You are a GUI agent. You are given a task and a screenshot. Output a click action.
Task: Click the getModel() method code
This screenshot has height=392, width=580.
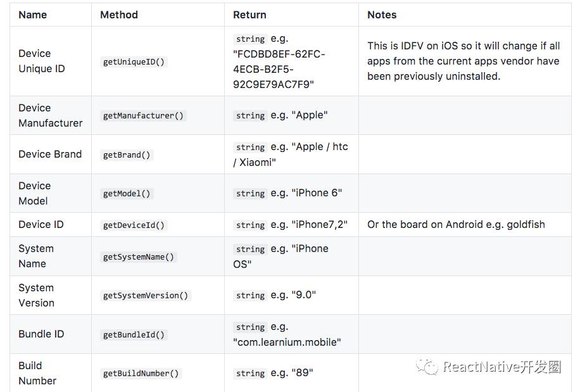tap(127, 193)
